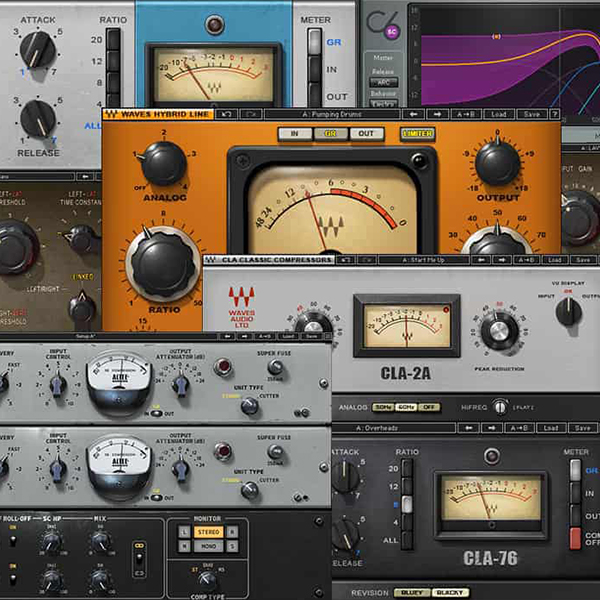Click the Waves logo in Hybrid Line title
This screenshot has width=600, height=600.
point(111,114)
